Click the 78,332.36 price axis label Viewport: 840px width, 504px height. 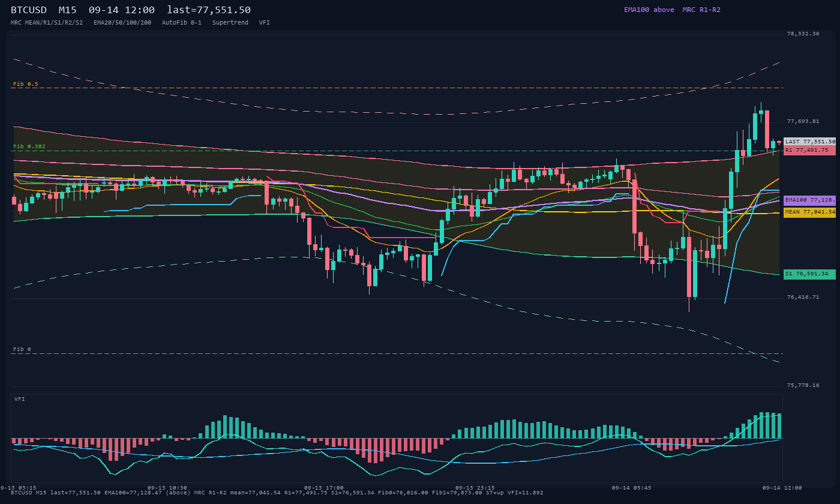pos(803,34)
